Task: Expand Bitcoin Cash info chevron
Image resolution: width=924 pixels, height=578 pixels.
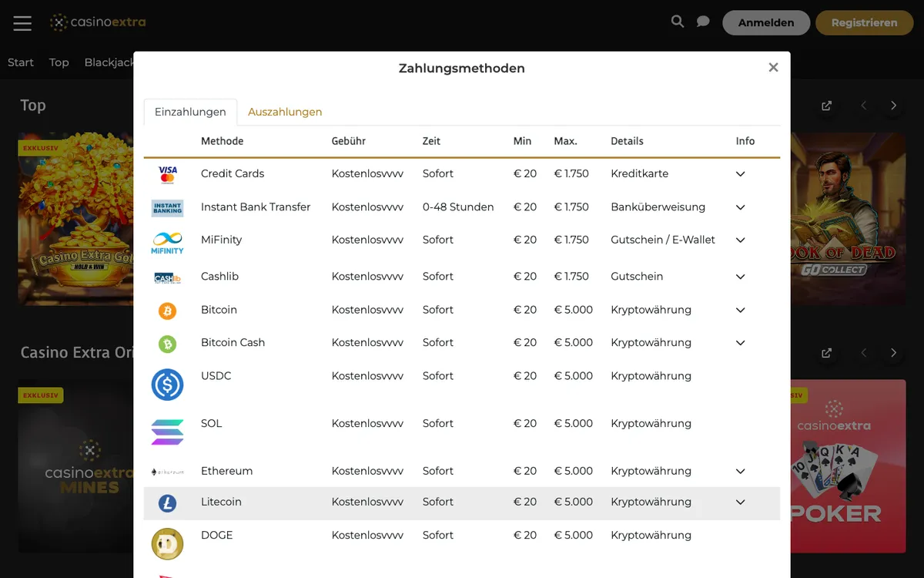Action: click(x=741, y=343)
